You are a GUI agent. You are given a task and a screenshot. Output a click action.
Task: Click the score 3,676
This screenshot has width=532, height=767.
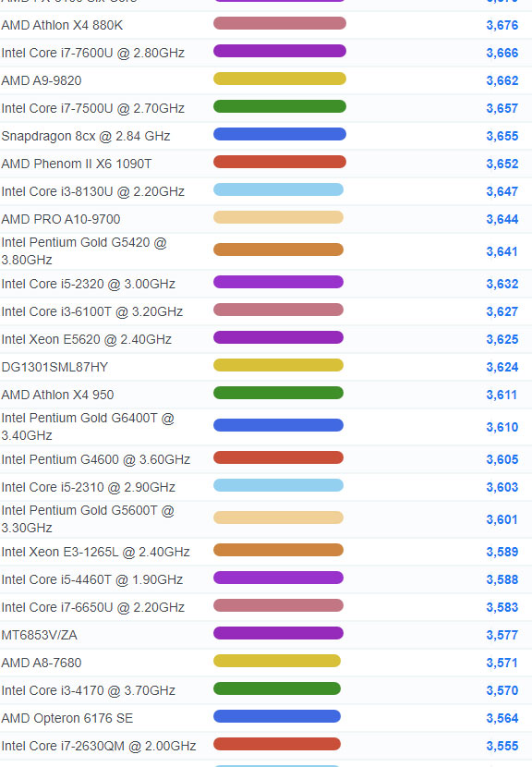click(x=502, y=26)
